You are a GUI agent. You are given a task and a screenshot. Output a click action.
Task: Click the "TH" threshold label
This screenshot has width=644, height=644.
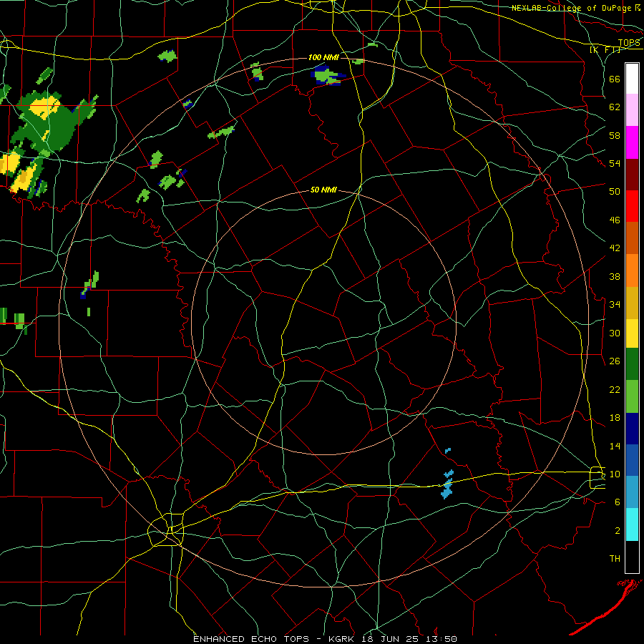615,559
